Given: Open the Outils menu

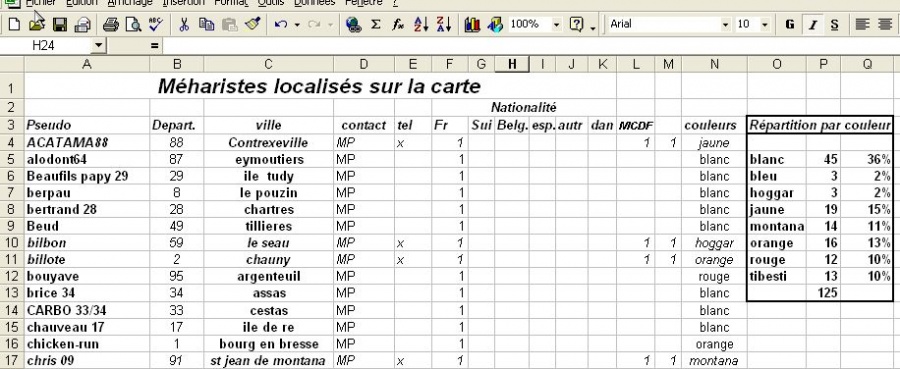Looking at the screenshot, I should point(270,3).
